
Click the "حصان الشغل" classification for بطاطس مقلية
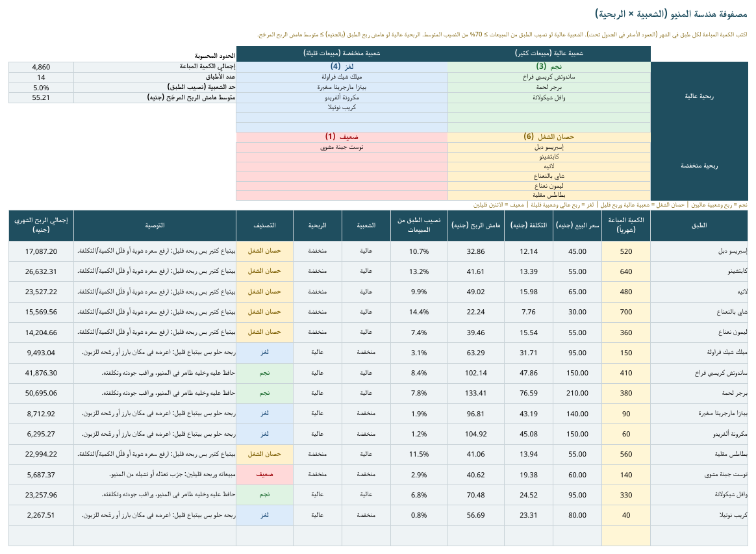[x=265, y=454]
